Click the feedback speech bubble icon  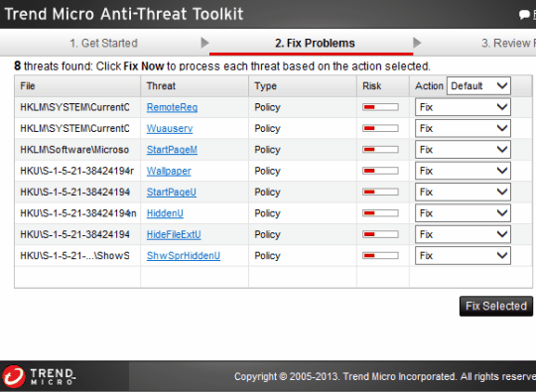click(x=524, y=15)
